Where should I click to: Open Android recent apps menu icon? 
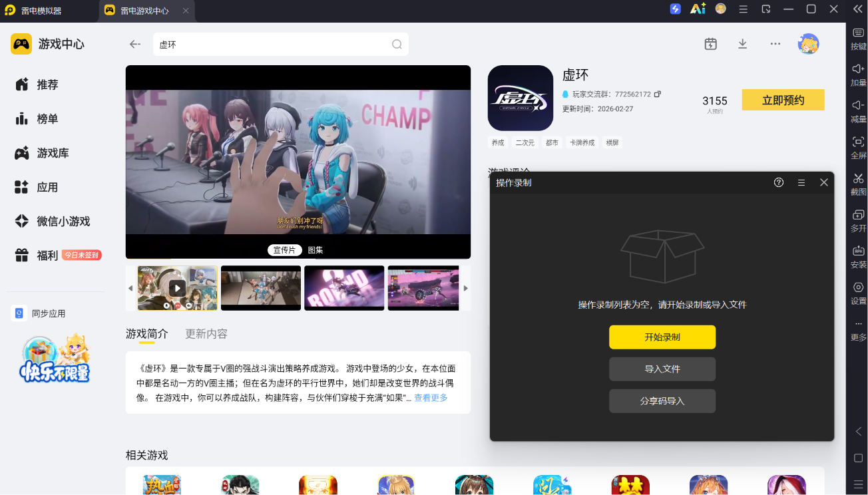tap(858, 484)
